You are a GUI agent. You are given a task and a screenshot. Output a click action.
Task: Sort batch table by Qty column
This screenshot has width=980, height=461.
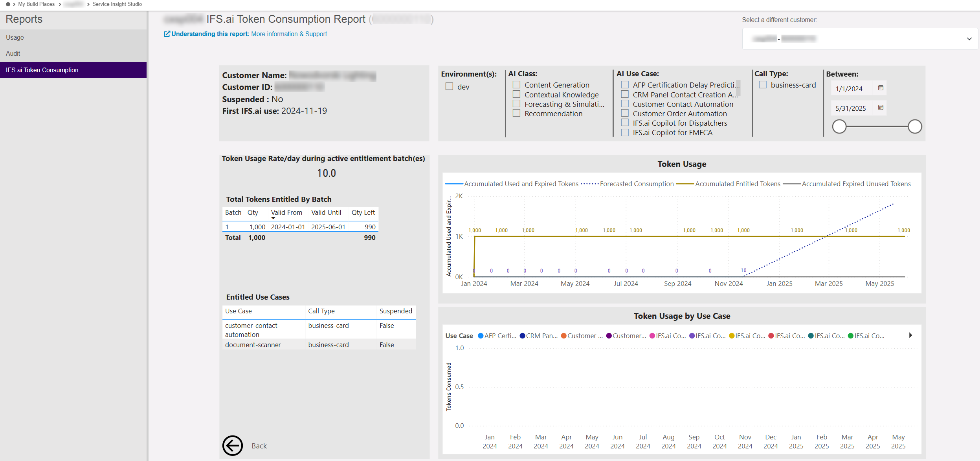pyautogui.click(x=253, y=212)
